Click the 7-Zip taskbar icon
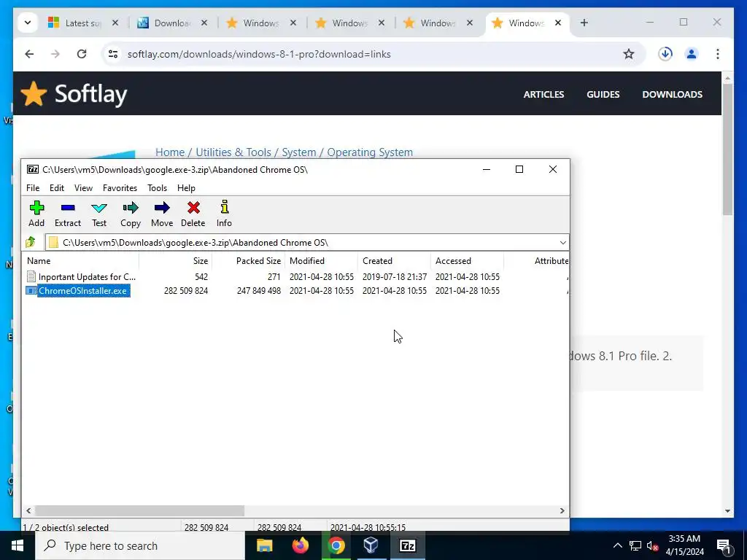747x560 pixels. 407,545
